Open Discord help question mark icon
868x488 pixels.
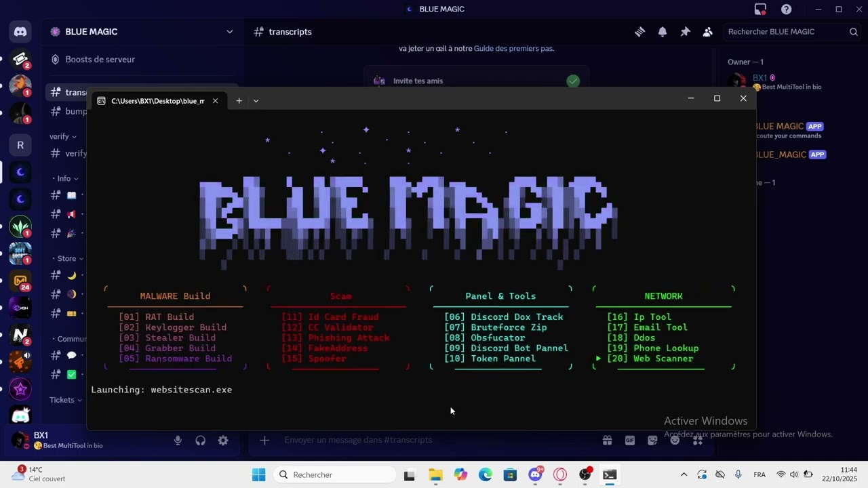tap(787, 9)
